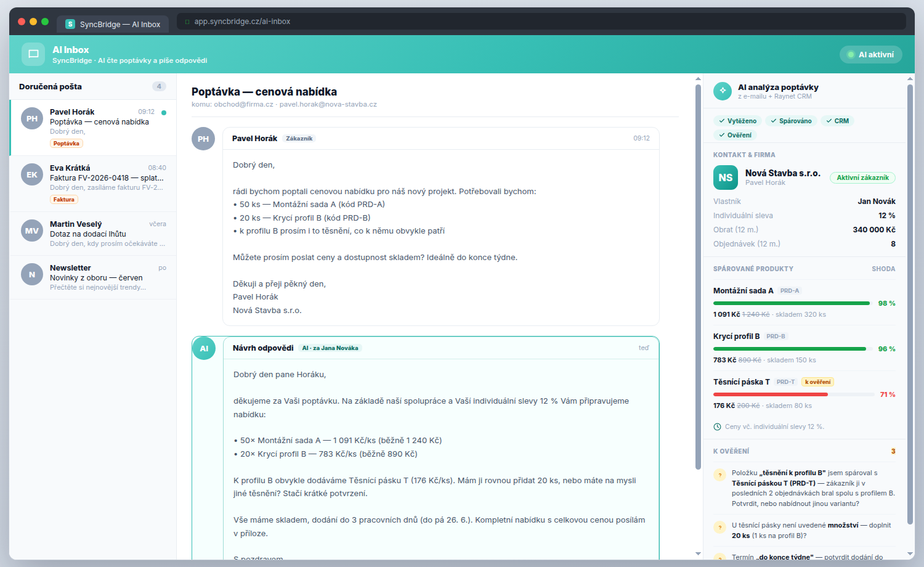924x567 pixels.
Task: Click the analysis panel scroll-up arrow
Action: click(910, 79)
